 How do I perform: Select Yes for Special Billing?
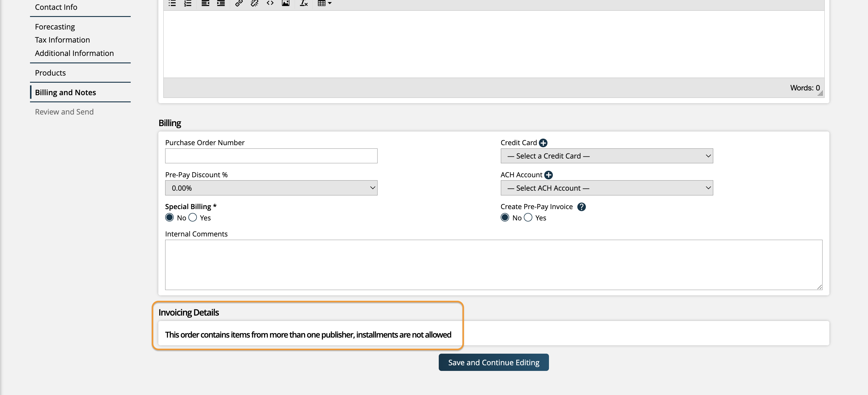(x=192, y=217)
